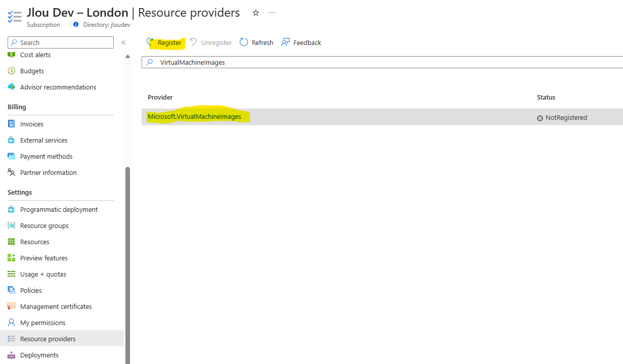Open Usage + quotas in sidebar
Screen dimensions: 623x364
[43, 274]
